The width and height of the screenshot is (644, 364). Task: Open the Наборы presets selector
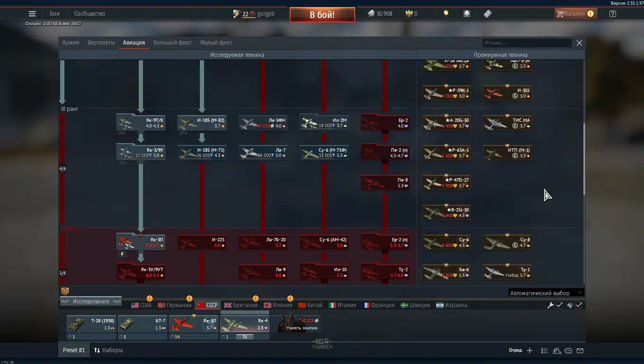click(108, 350)
